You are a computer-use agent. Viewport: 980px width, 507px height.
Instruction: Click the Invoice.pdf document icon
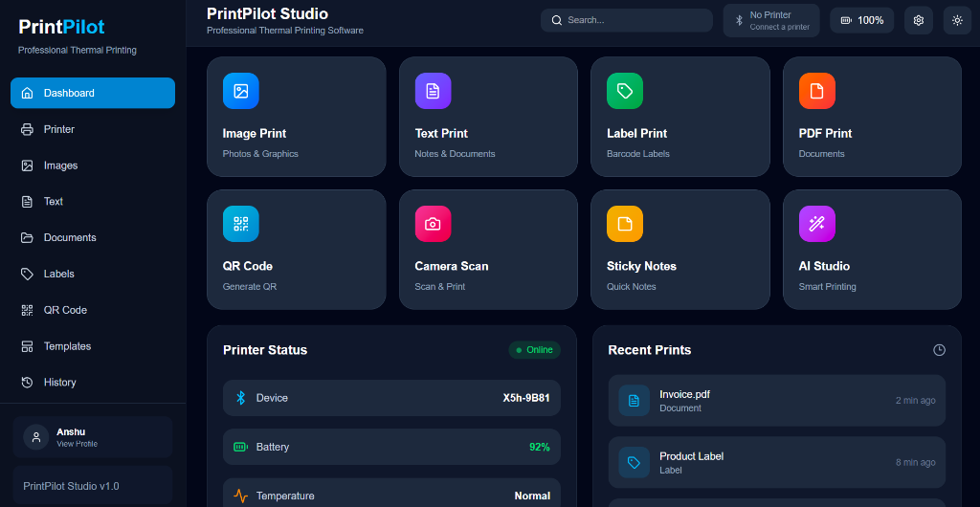[634, 401]
